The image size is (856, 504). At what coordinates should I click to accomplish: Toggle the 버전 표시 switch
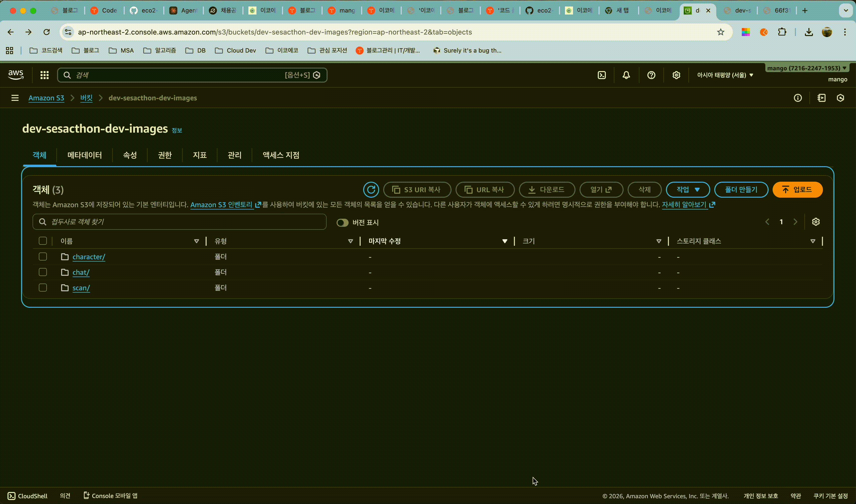342,222
